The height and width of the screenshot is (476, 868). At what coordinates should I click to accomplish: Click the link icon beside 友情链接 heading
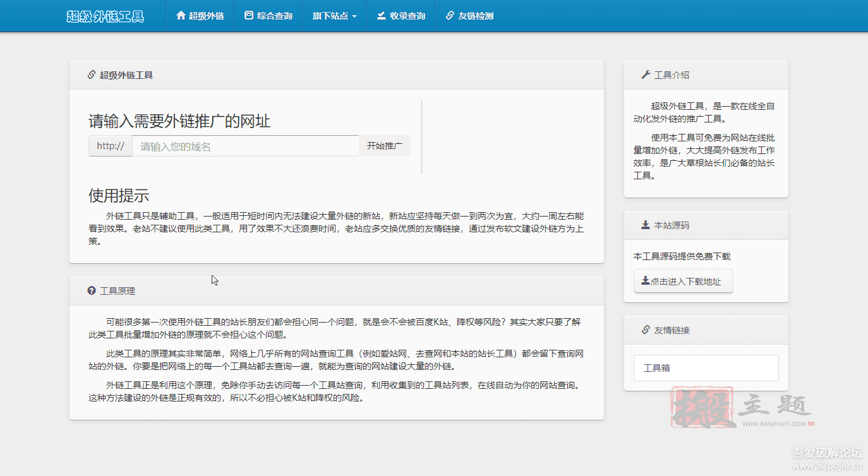click(646, 330)
